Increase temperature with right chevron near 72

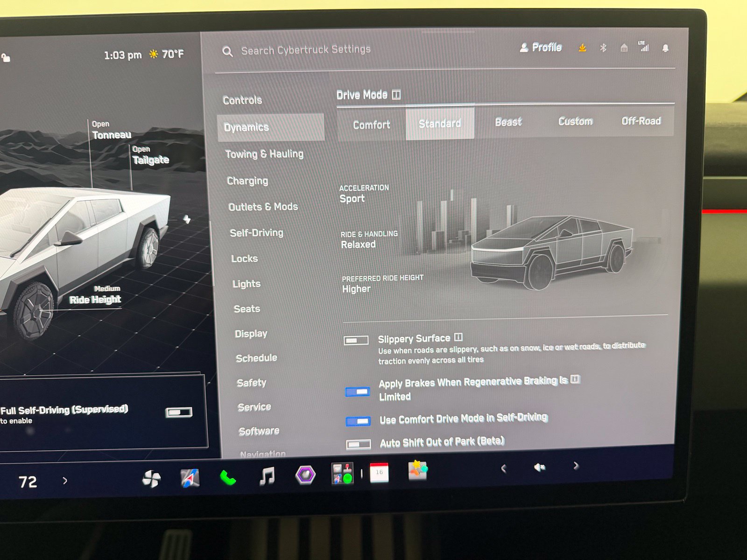pyautogui.click(x=65, y=480)
